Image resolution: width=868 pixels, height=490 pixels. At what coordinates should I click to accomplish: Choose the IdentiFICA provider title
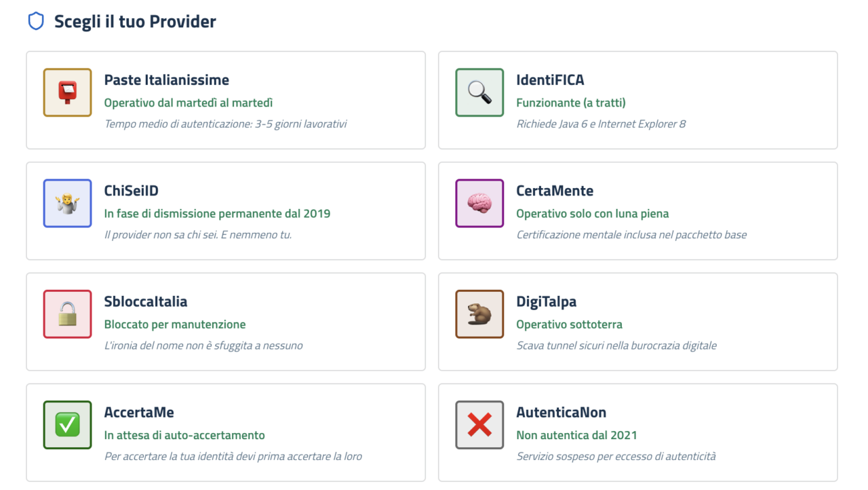[550, 80]
